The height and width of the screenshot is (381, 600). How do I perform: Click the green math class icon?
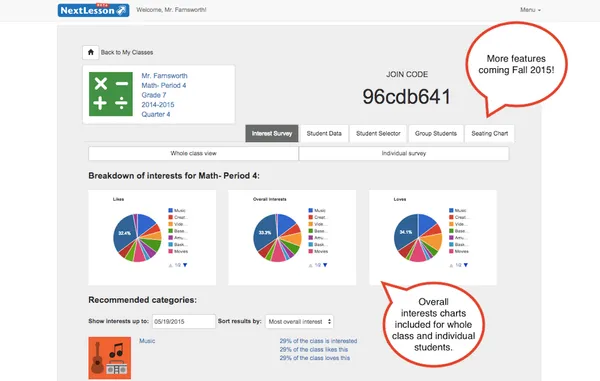(x=111, y=94)
